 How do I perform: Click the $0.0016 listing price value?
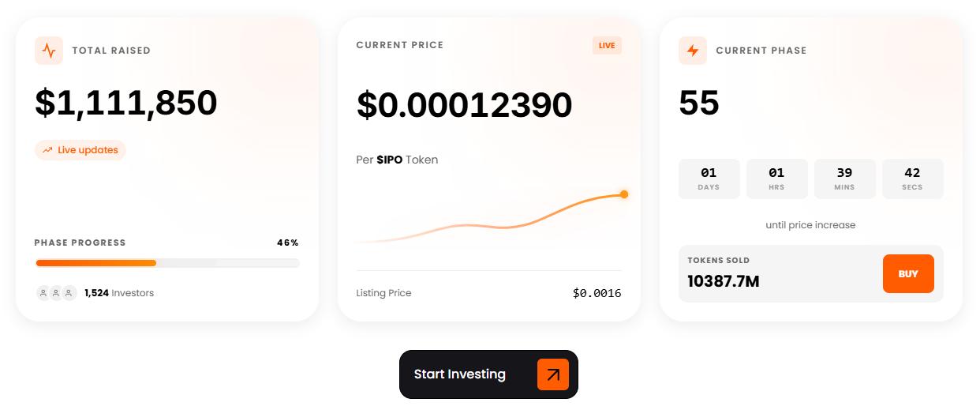tap(597, 293)
